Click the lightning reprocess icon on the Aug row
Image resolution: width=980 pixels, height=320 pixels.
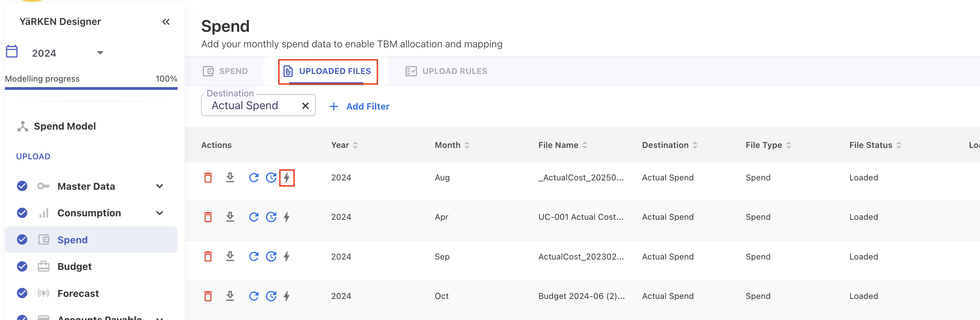tap(287, 178)
